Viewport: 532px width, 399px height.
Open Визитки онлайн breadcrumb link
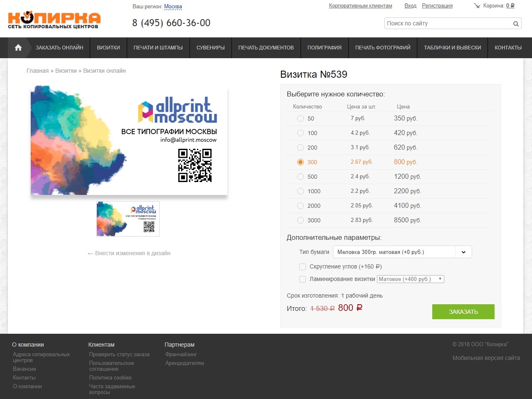pos(104,71)
